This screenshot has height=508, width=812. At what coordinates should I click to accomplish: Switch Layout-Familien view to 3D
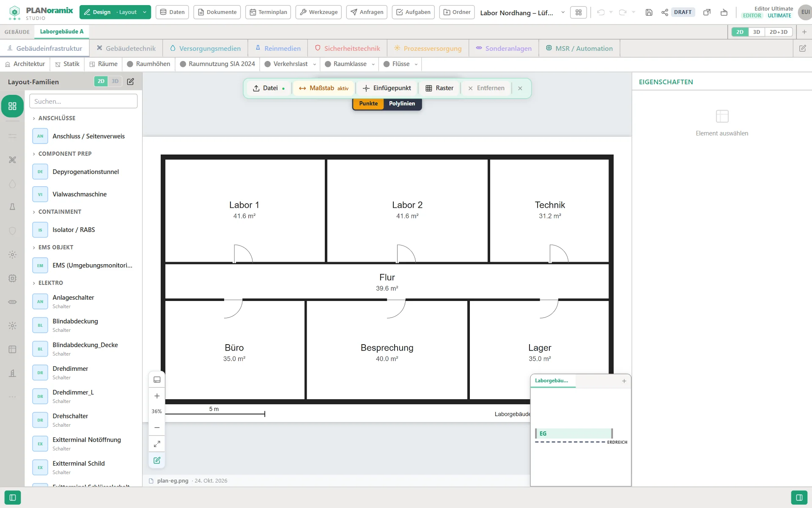(115, 81)
